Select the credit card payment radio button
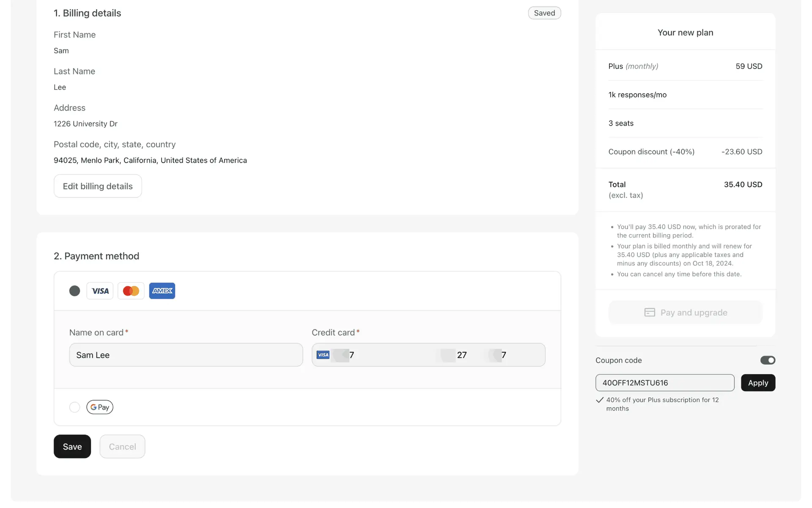 click(x=74, y=291)
